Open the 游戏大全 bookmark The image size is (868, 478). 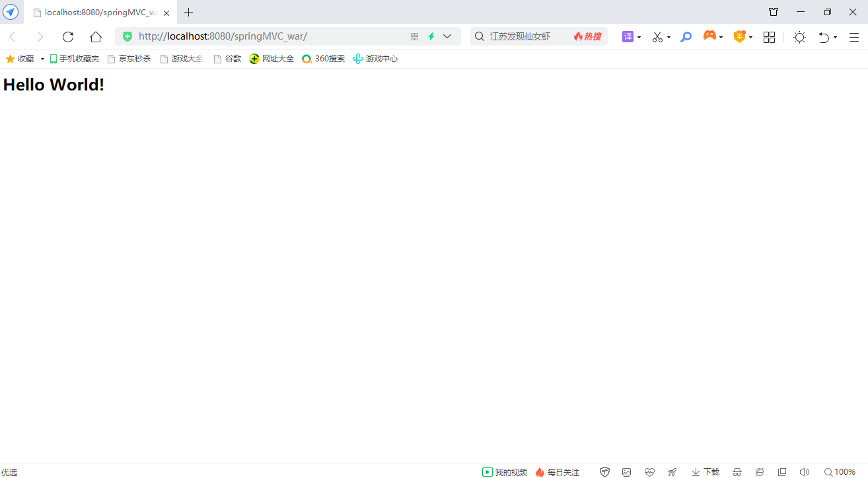pos(182,59)
